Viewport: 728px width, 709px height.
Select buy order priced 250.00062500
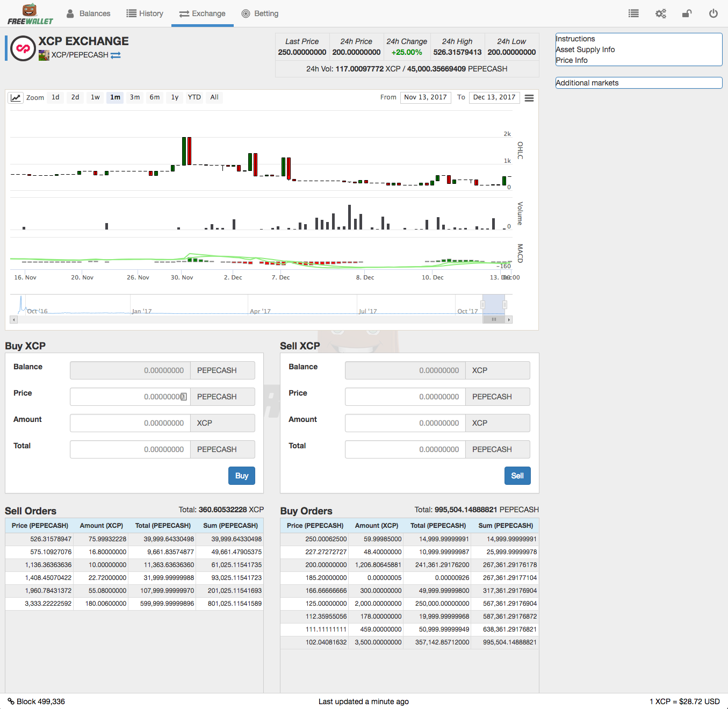click(x=409, y=539)
